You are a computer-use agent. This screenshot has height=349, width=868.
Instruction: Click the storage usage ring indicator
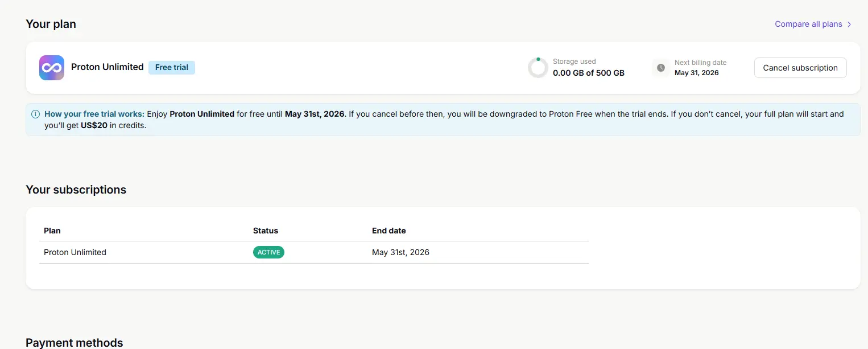point(538,68)
